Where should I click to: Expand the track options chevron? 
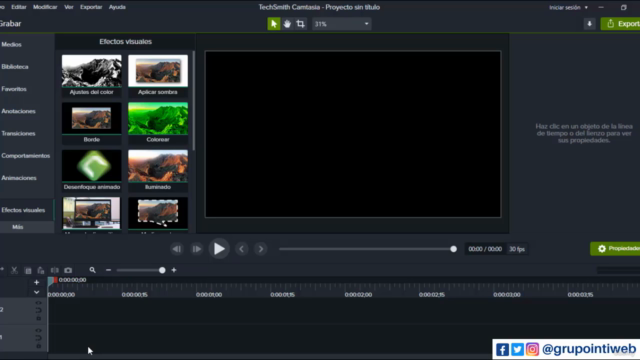click(36, 292)
